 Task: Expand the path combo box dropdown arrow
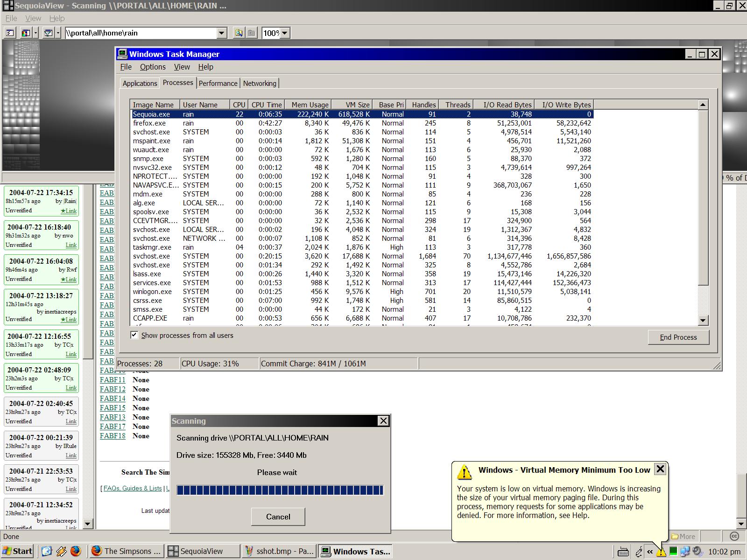pos(222,33)
